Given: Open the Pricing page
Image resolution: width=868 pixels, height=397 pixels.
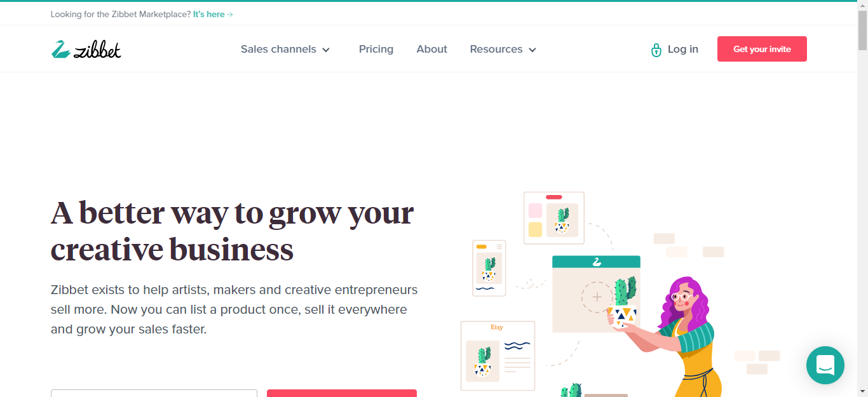Looking at the screenshot, I should [376, 49].
